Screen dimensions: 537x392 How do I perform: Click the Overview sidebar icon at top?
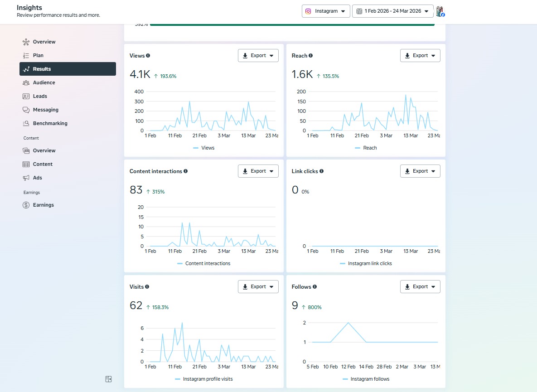[x=26, y=42]
